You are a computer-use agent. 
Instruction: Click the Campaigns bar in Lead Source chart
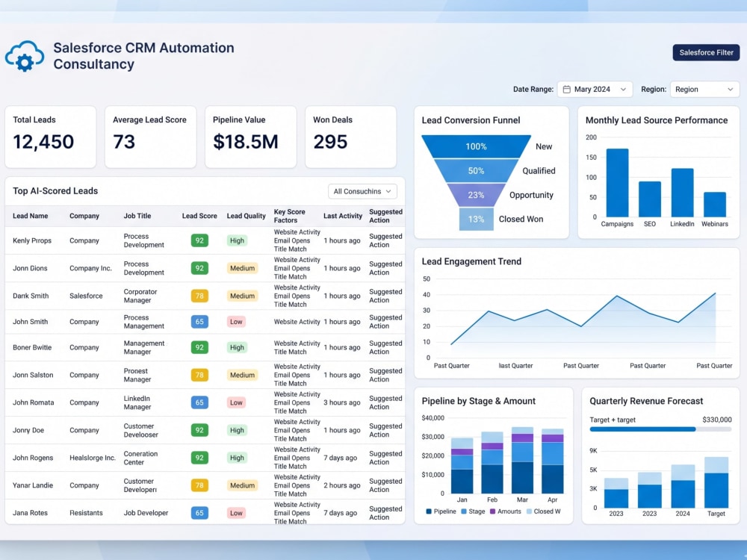pyautogui.click(x=617, y=183)
